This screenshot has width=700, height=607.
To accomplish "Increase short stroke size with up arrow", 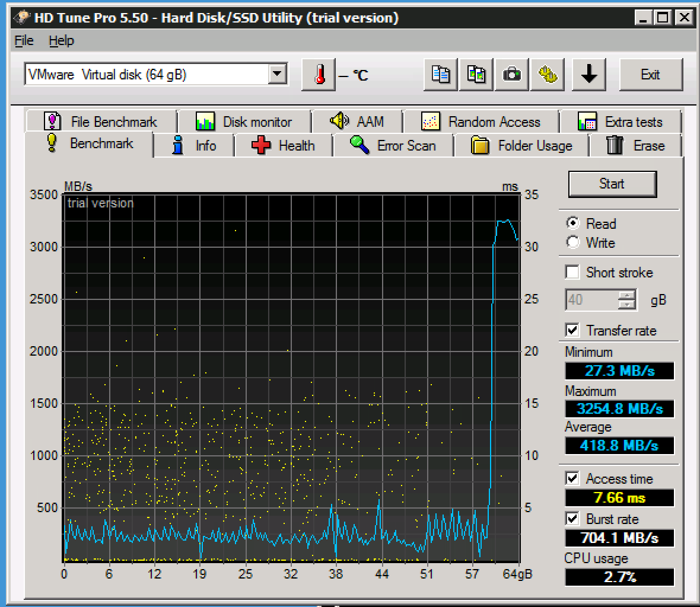I will point(626,295).
